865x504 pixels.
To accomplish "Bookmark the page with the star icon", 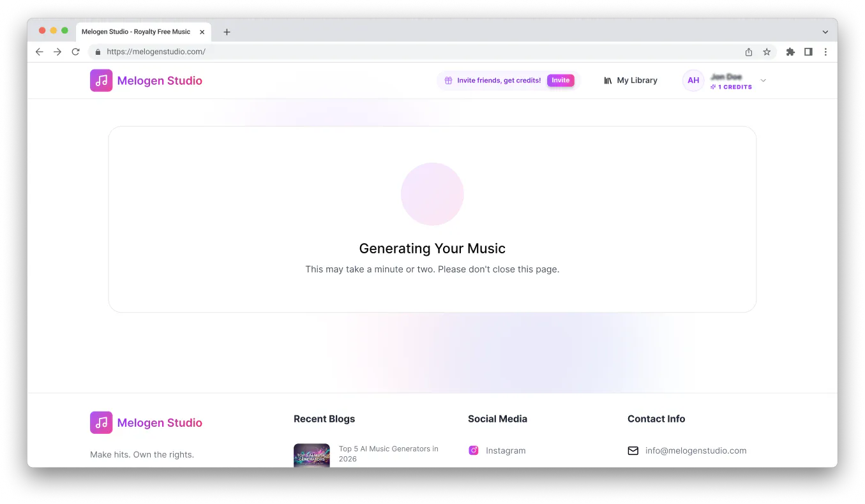I will 767,52.
